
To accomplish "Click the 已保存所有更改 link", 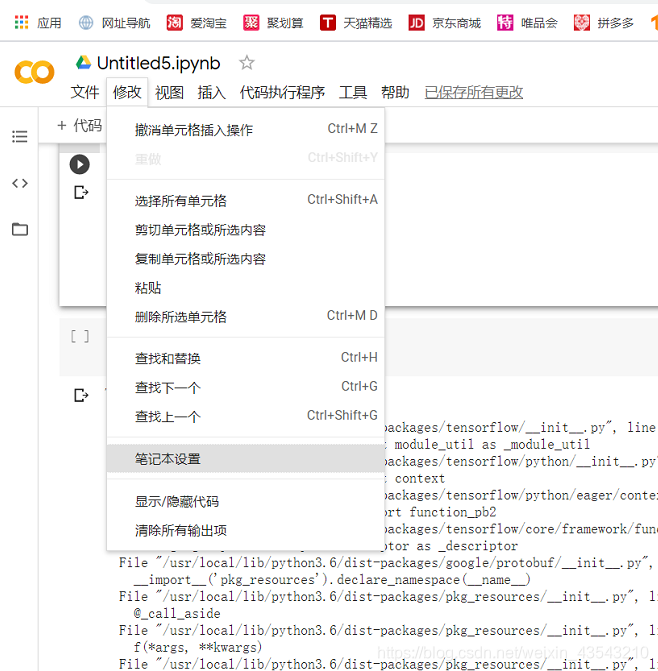I will (x=474, y=92).
